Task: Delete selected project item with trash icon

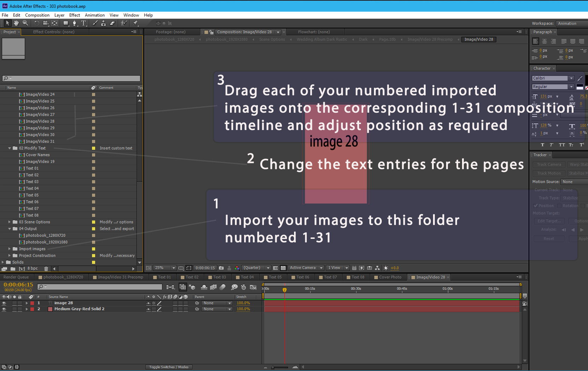Action: (x=46, y=269)
